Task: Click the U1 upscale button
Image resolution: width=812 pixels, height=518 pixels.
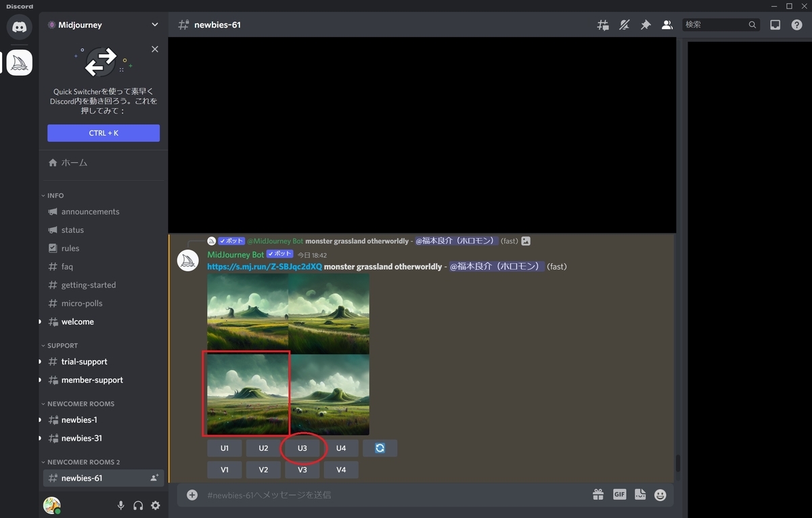Action: point(225,448)
